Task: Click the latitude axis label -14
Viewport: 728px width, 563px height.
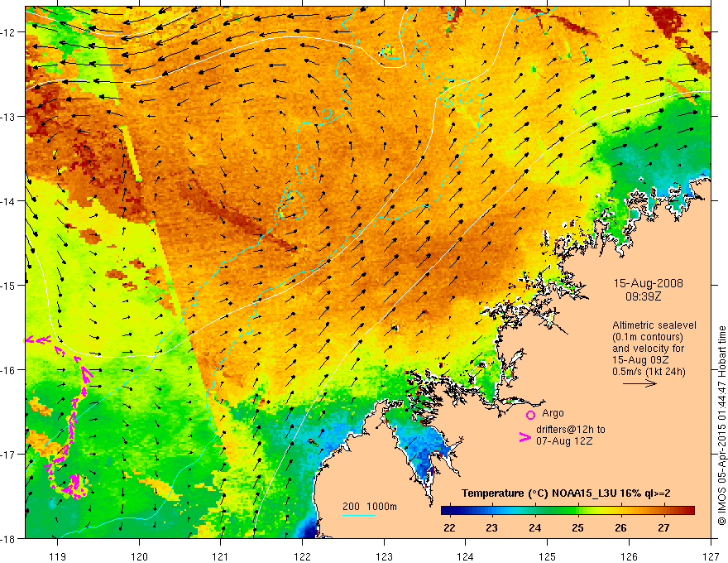Action: [x=8, y=201]
